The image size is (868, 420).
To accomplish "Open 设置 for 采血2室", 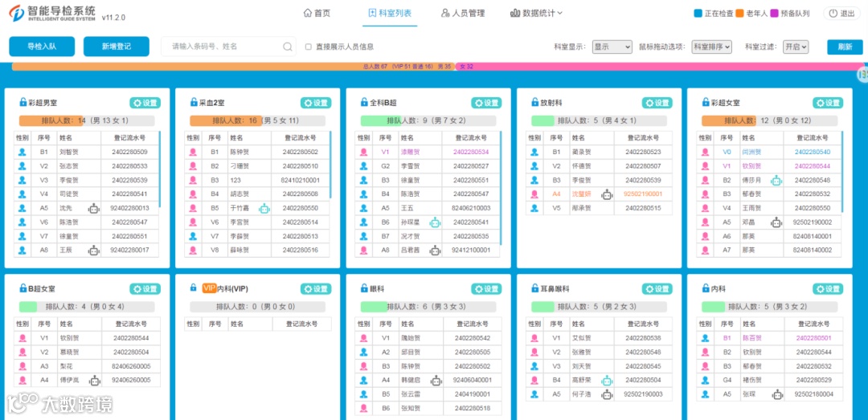I will click(316, 103).
